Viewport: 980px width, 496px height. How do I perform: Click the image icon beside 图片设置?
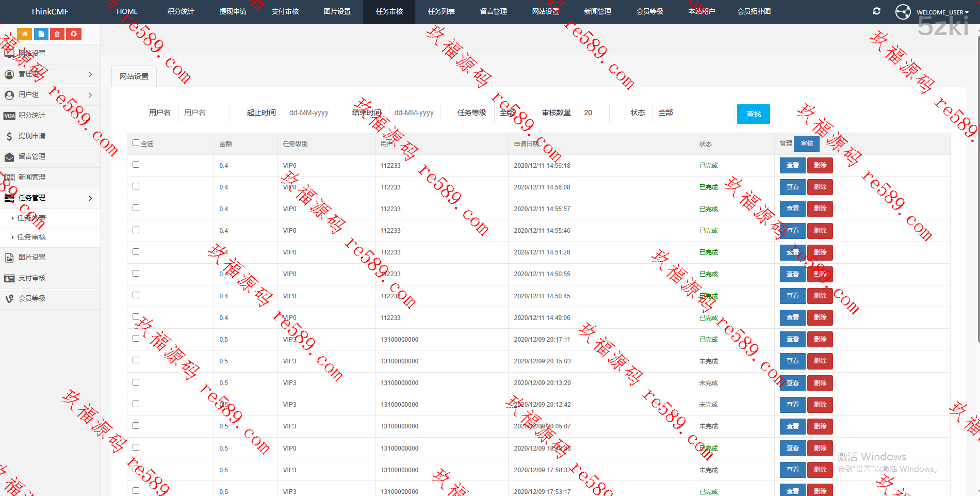pos(9,258)
